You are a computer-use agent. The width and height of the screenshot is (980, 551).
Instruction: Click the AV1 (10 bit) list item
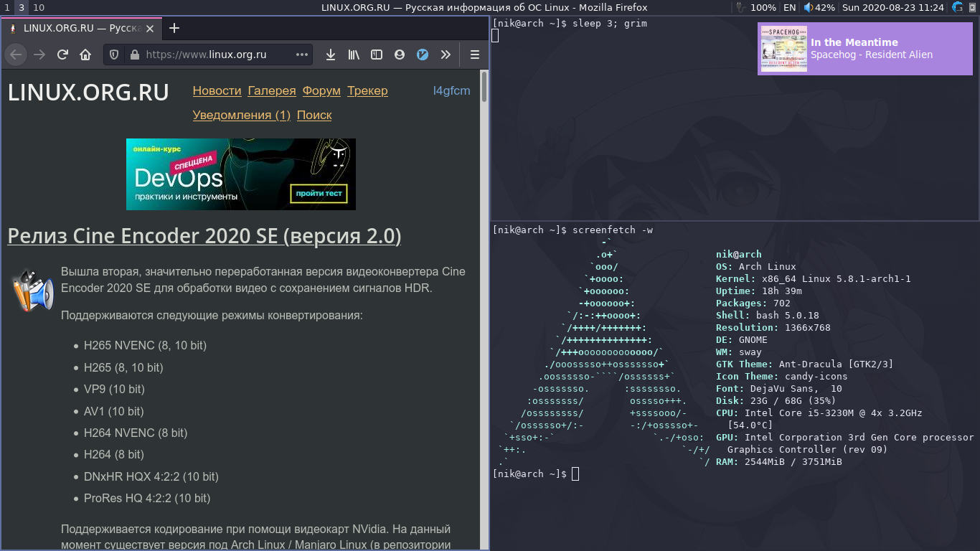[x=113, y=411]
